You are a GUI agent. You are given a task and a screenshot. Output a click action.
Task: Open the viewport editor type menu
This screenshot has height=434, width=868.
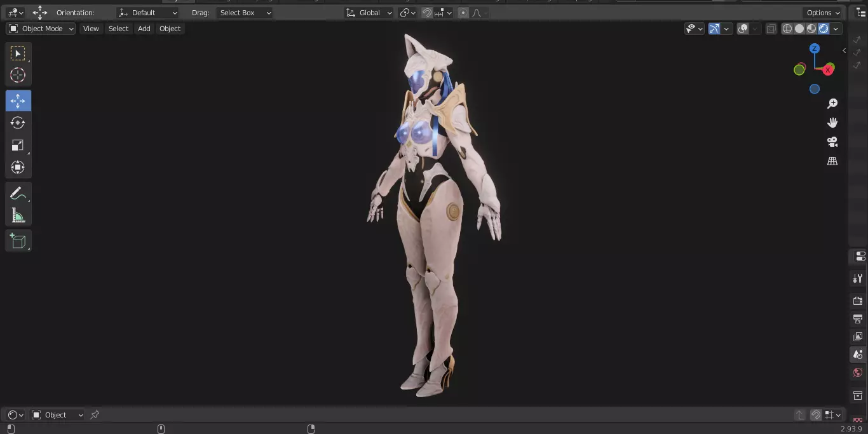pos(15,13)
